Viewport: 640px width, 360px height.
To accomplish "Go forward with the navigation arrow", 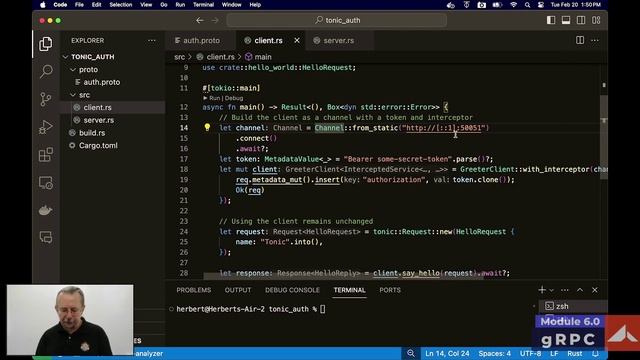I will (215, 20).
